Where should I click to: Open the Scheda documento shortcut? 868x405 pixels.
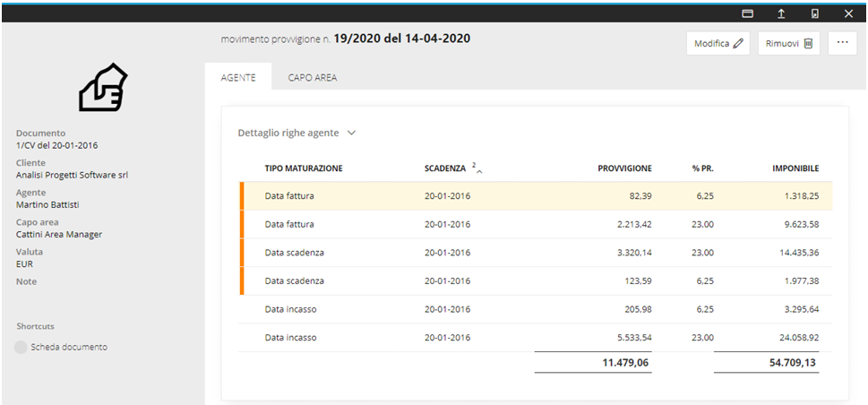pyautogui.click(x=69, y=348)
